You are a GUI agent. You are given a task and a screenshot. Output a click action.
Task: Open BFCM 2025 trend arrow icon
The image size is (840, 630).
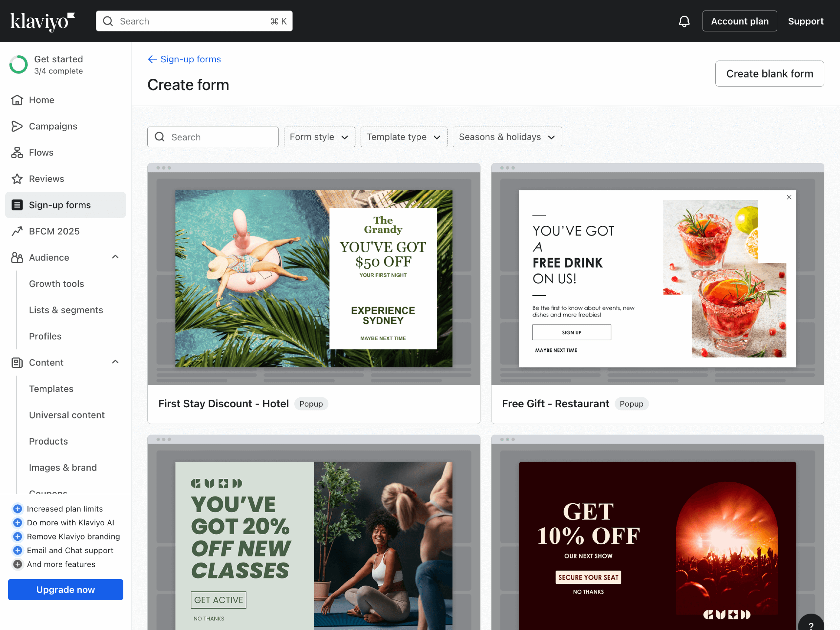(17, 231)
